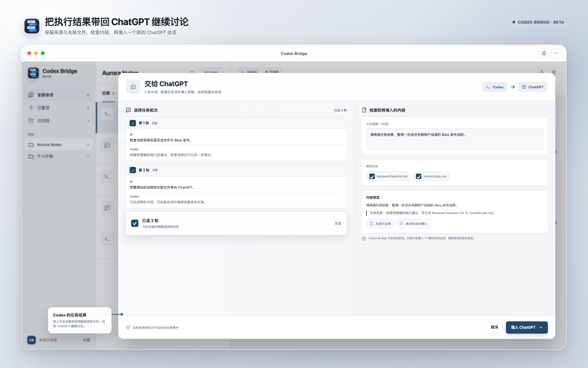Image resolution: width=588 pixels, height=368 pixels.
Task: Click the shield icon beside Codex Bridge 不会自动发送
Action: click(364, 239)
